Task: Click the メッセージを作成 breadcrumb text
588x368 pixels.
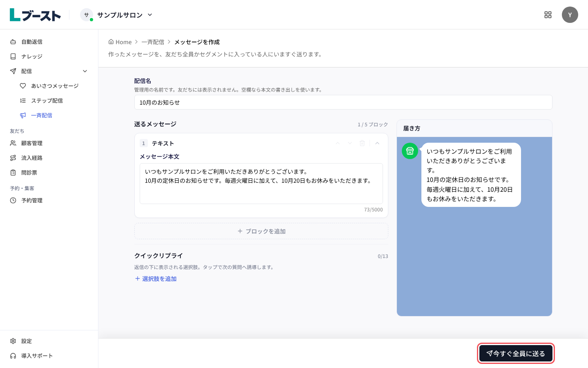Action: click(197, 42)
